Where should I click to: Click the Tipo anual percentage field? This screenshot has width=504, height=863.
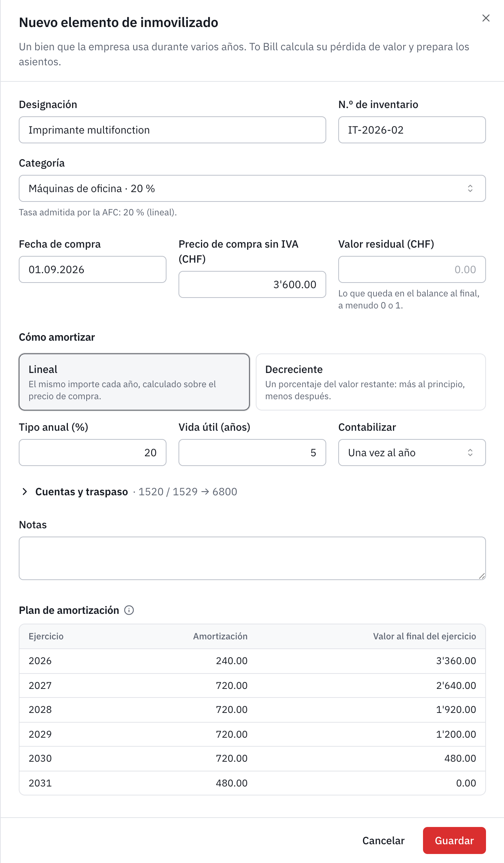[x=93, y=453]
